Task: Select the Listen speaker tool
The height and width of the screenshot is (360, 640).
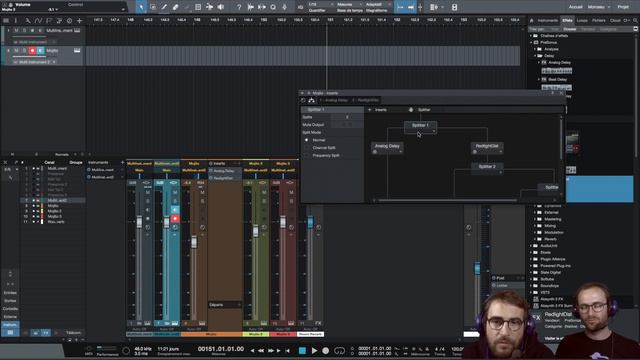Action: coord(221,7)
